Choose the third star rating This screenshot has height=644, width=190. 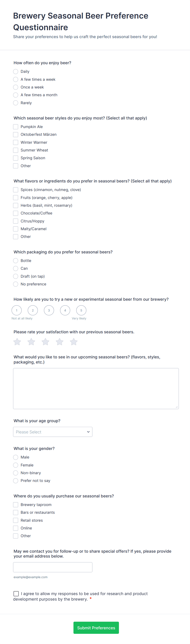point(45,342)
